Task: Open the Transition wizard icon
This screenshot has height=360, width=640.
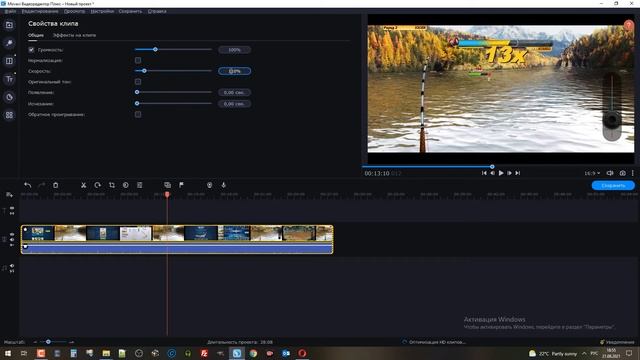Action: pos(167,185)
